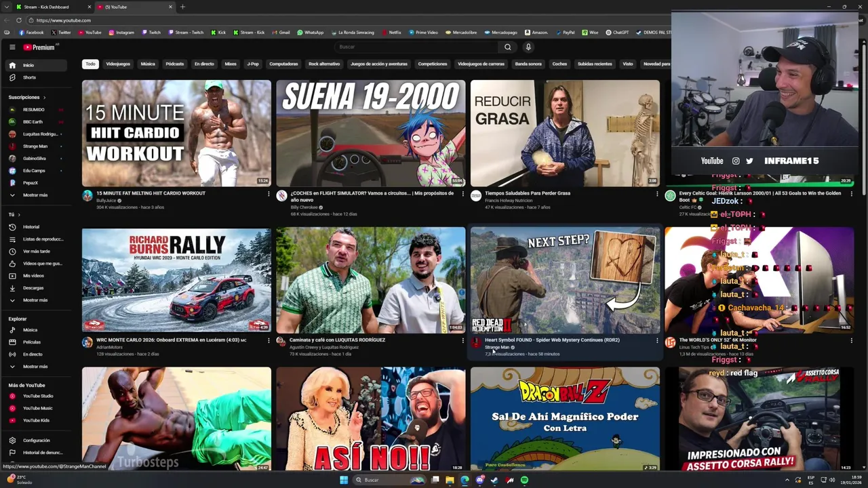Open a new browser tab
868x488 pixels.
pyautogui.click(x=182, y=7)
